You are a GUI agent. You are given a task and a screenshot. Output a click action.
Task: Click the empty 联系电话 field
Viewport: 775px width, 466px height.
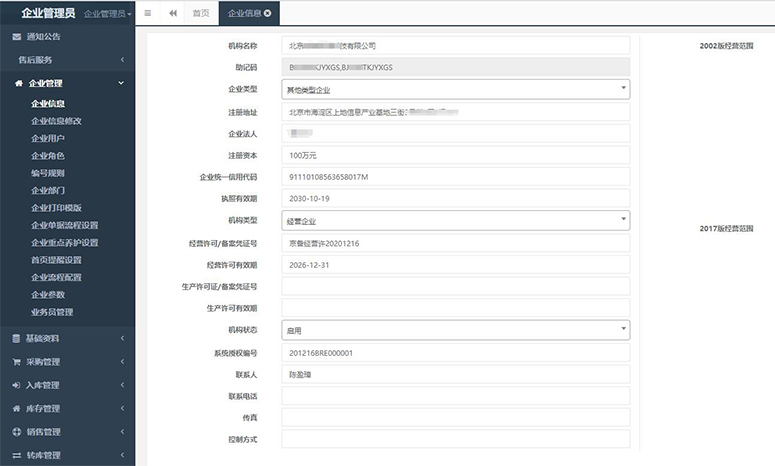pyautogui.click(x=456, y=396)
